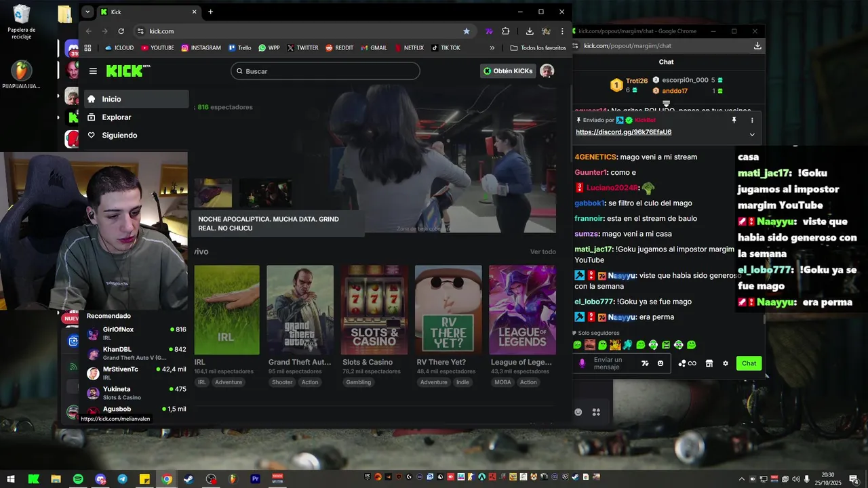Image resolution: width=868 pixels, height=488 pixels.
Task: Go back in Chrome
Action: 89,31
